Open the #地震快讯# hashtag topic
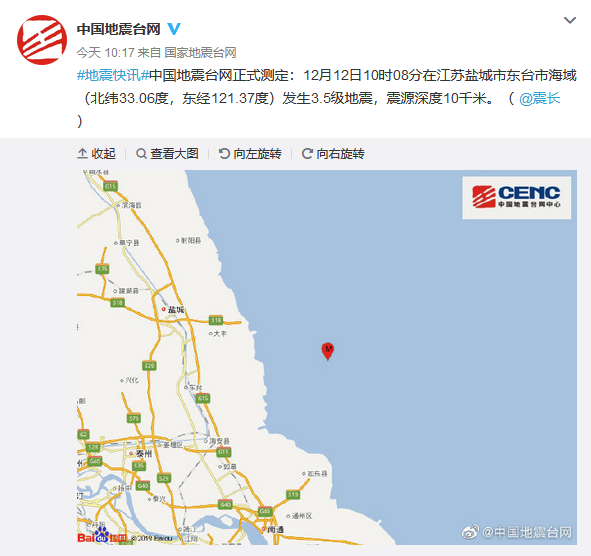 [x=113, y=75]
